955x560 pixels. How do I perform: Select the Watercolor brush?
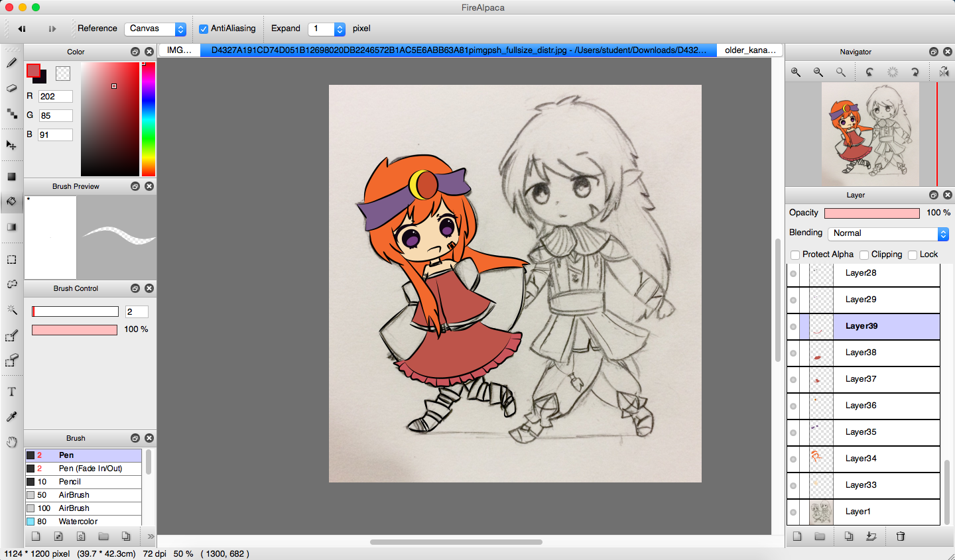[84, 522]
